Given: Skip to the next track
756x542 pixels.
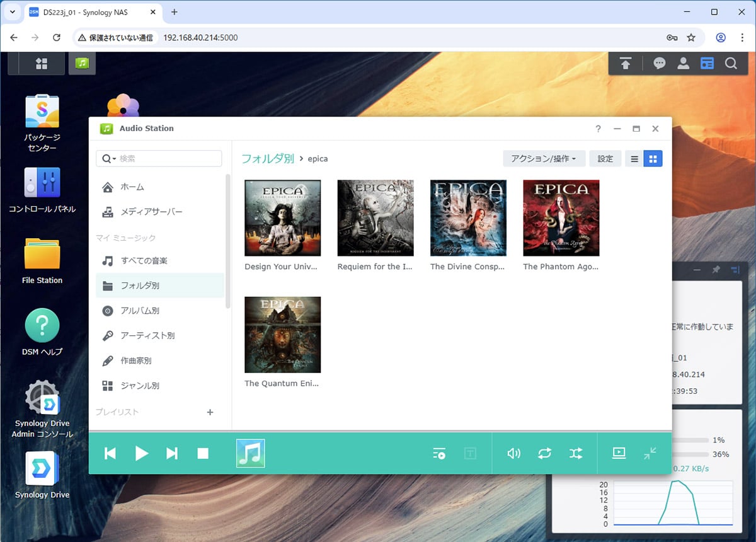Looking at the screenshot, I should point(172,453).
